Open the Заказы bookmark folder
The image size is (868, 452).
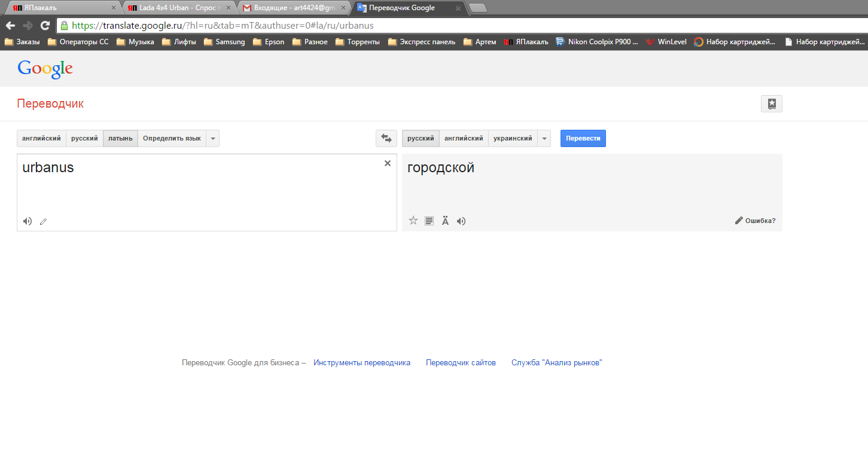click(22, 42)
